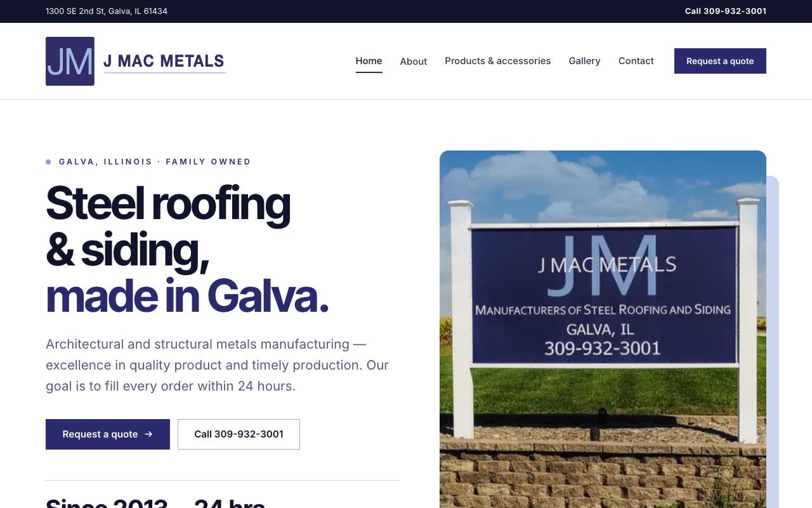Open Products & accessories menu item
Screen dimensions: 812x508
point(497,61)
